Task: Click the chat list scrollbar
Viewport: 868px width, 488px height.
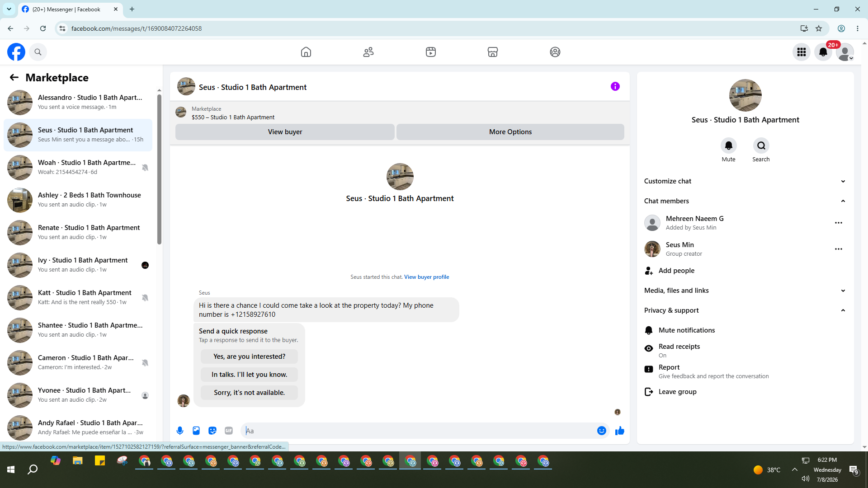Action: click(x=159, y=169)
